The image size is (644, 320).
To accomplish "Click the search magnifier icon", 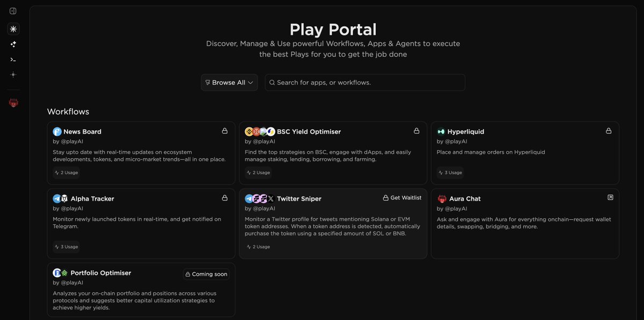I will (x=272, y=83).
